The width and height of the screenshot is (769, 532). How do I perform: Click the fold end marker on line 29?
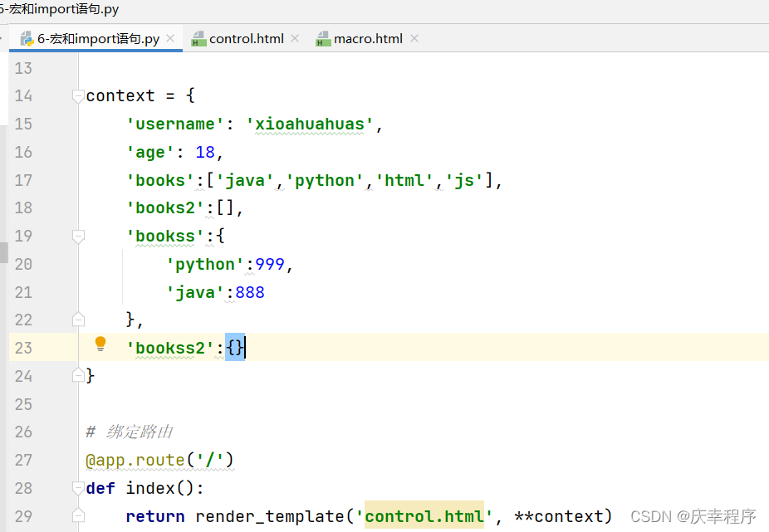pos(78,516)
